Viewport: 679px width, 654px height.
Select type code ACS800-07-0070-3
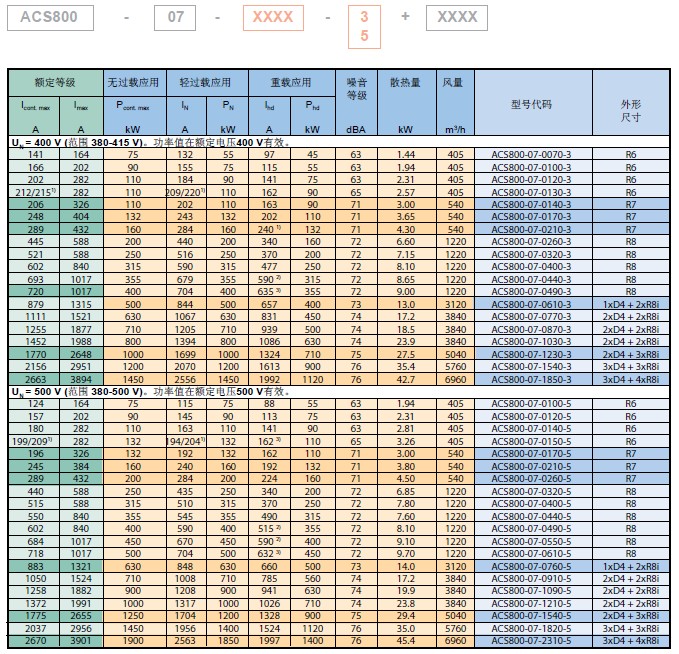point(531,154)
